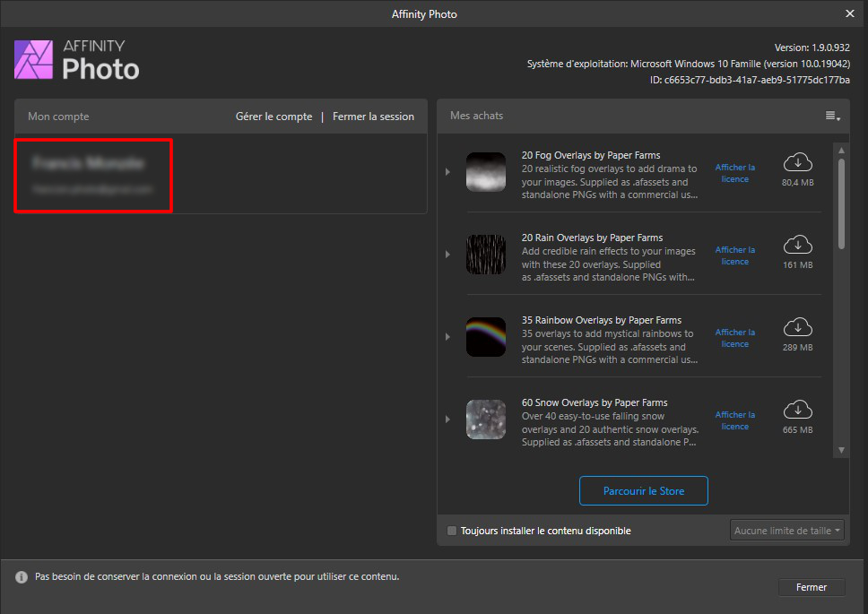This screenshot has height=614, width=868.
Task: Click the 80,4 MB size label
Action: click(798, 183)
